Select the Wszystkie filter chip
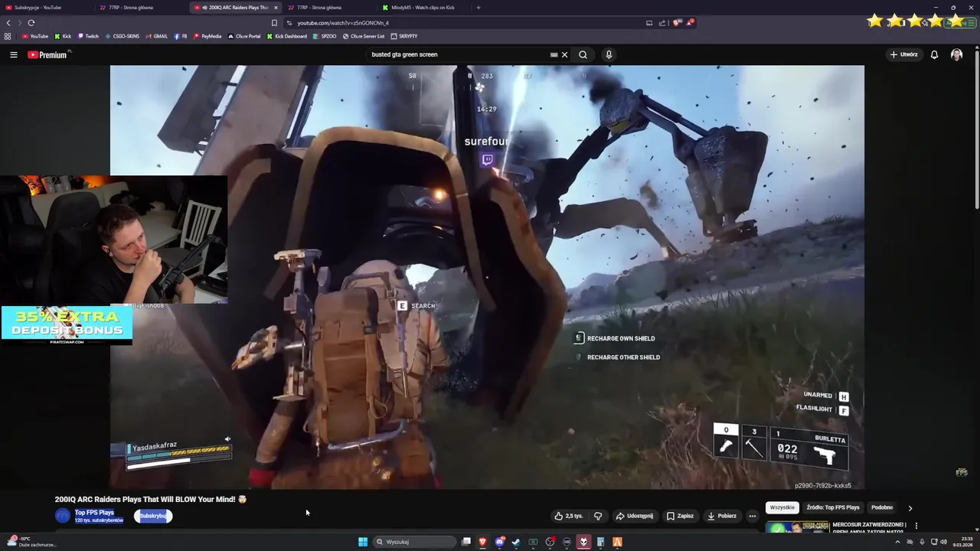Screen dimensions: 980x551 point(782,507)
